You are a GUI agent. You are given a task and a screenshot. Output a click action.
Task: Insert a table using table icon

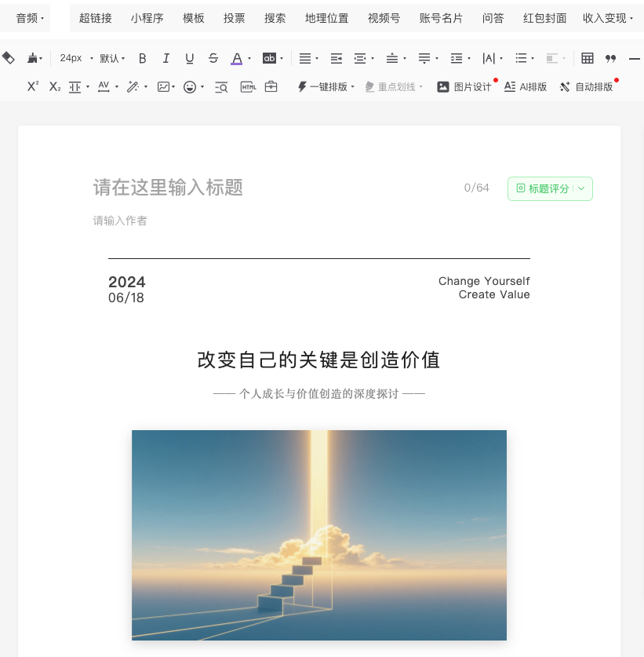(587, 58)
